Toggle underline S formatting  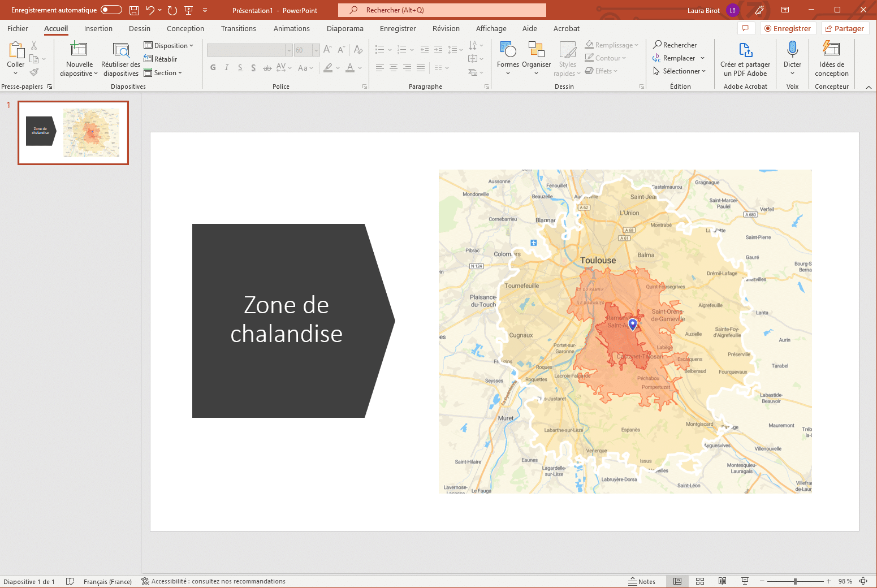[x=240, y=68]
